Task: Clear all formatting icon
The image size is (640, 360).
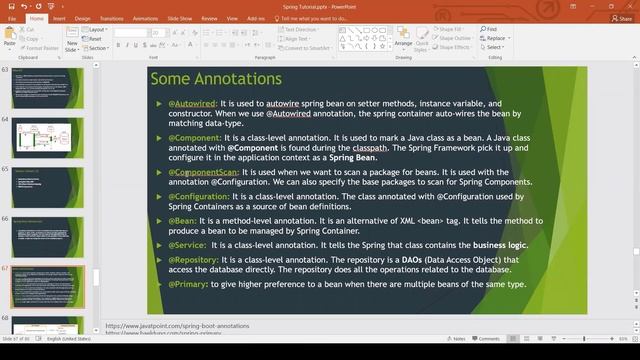Action: [195, 33]
